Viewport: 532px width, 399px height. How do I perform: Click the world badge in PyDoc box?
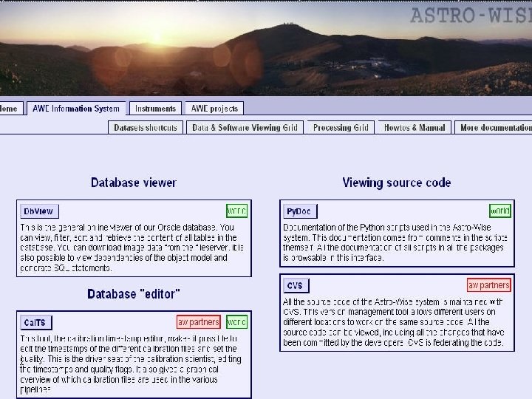[x=500, y=211]
